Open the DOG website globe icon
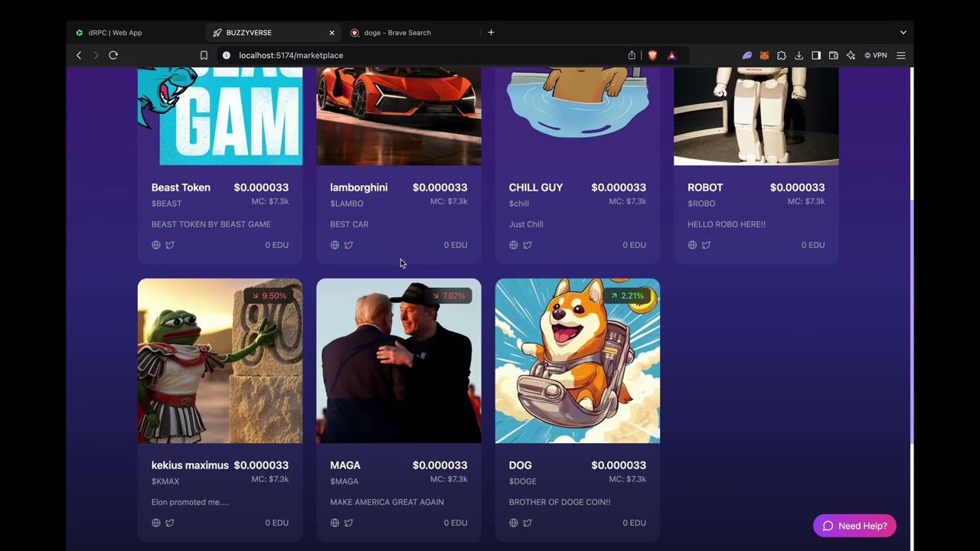 click(x=514, y=523)
